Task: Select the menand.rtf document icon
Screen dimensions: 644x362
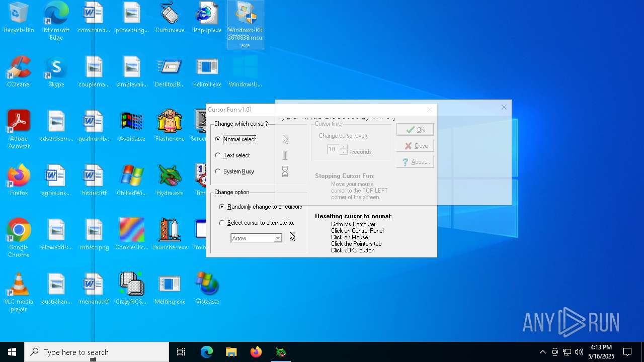Action: click(94, 290)
